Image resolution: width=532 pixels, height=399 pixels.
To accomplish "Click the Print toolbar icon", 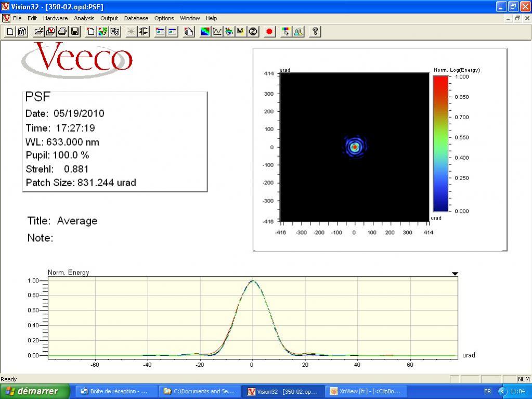I will [x=62, y=32].
